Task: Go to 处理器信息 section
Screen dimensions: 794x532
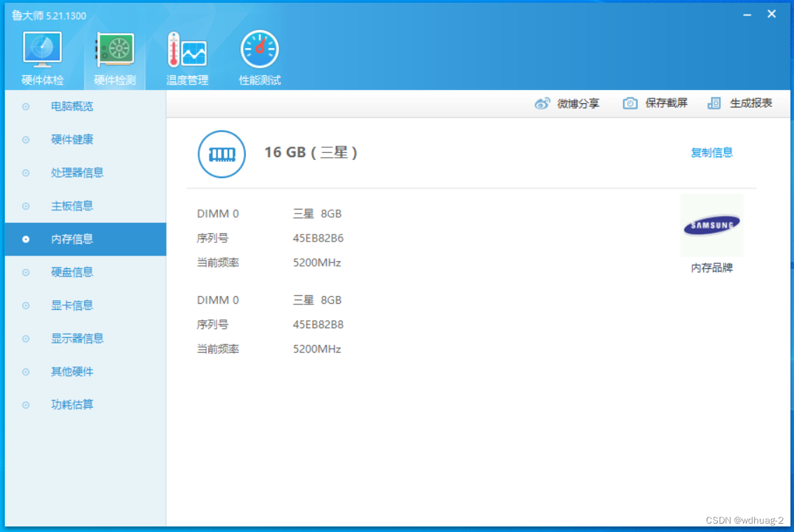Action: coord(77,172)
